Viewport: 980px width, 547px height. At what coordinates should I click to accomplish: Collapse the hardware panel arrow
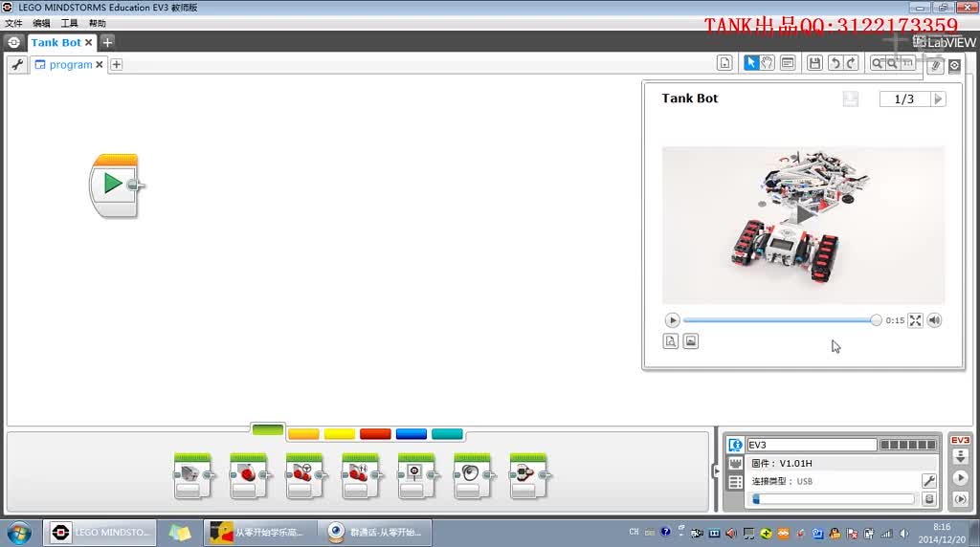pos(716,470)
